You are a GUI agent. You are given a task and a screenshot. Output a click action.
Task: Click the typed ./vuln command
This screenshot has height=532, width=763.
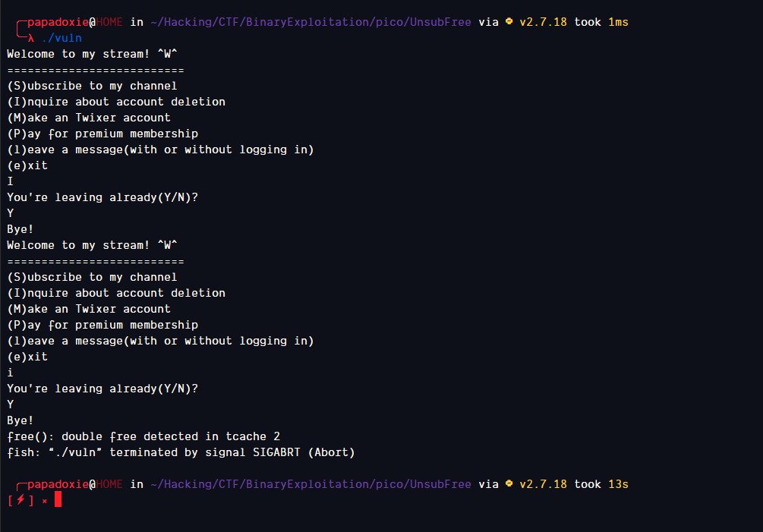(x=61, y=38)
